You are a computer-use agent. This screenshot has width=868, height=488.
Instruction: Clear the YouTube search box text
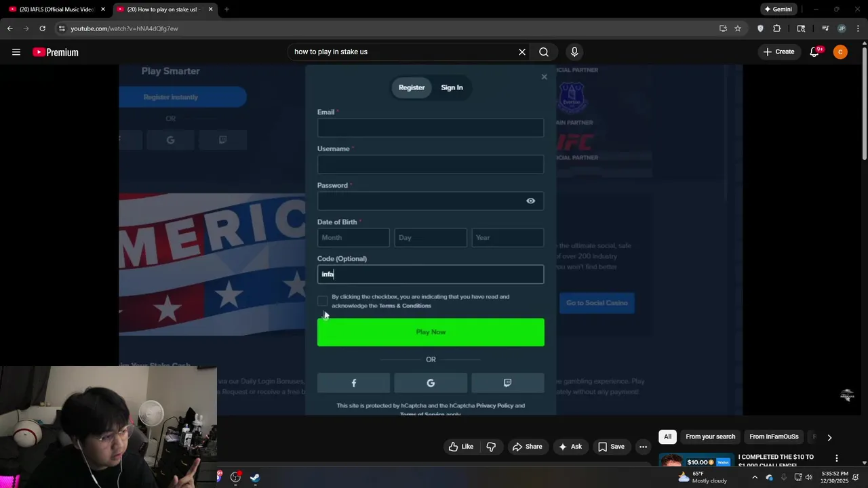[522, 52]
